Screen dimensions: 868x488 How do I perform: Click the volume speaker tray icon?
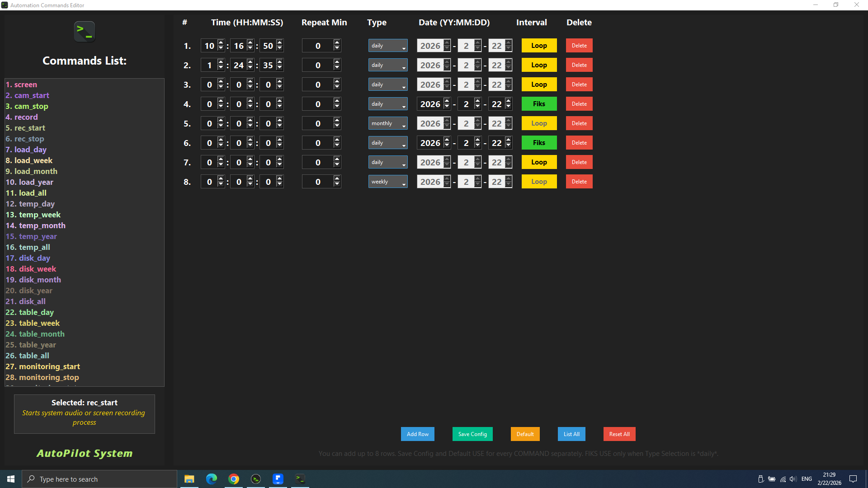(793, 479)
